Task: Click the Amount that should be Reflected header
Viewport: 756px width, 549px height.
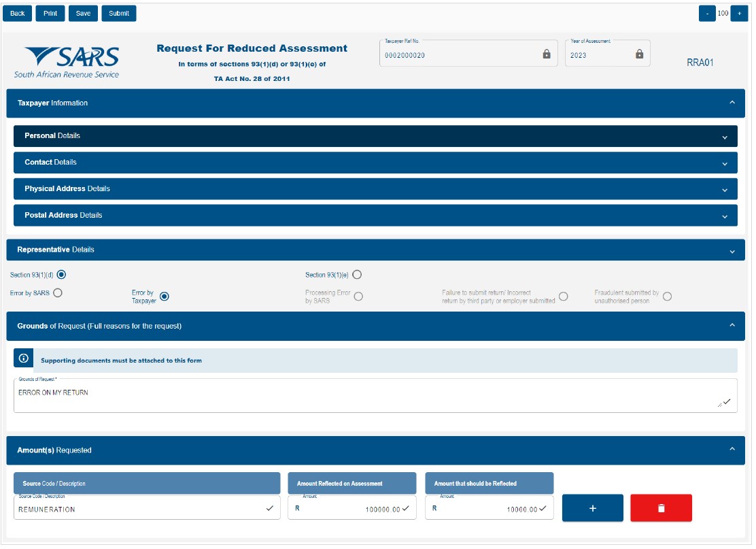Action: point(489,484)
